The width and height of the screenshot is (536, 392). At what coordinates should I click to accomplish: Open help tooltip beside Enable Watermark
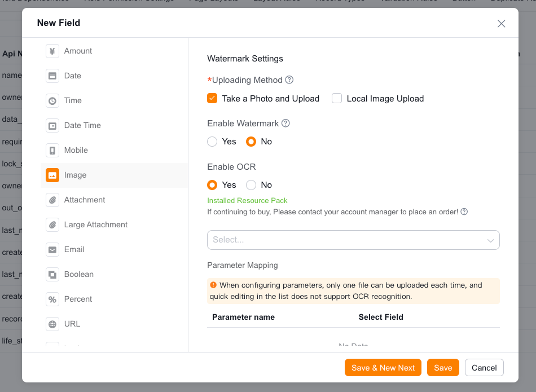285,123
